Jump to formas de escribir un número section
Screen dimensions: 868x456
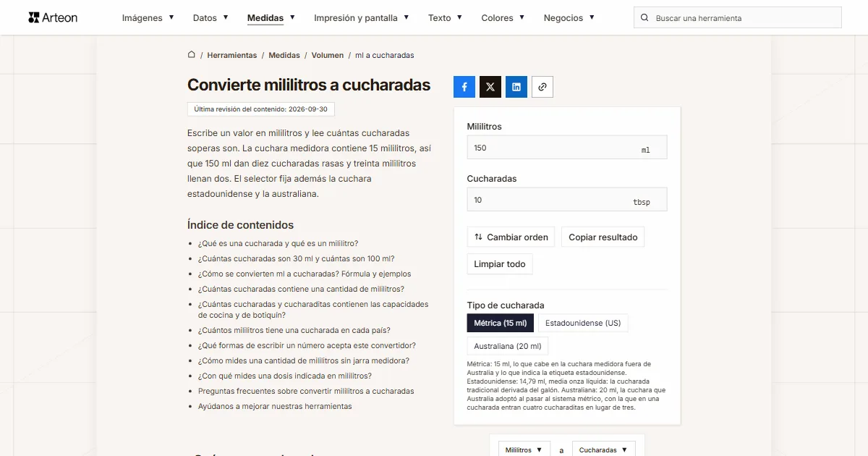pyautogui.click(x=307, y=345)
